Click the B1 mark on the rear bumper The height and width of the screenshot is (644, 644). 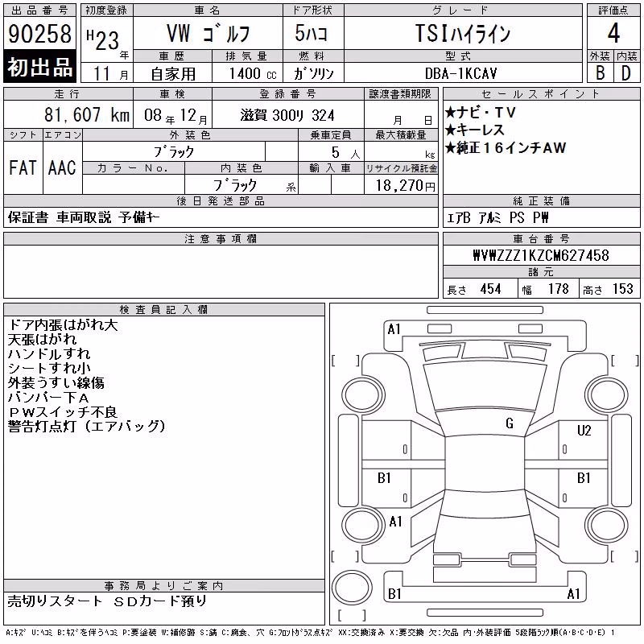(394, 594)
